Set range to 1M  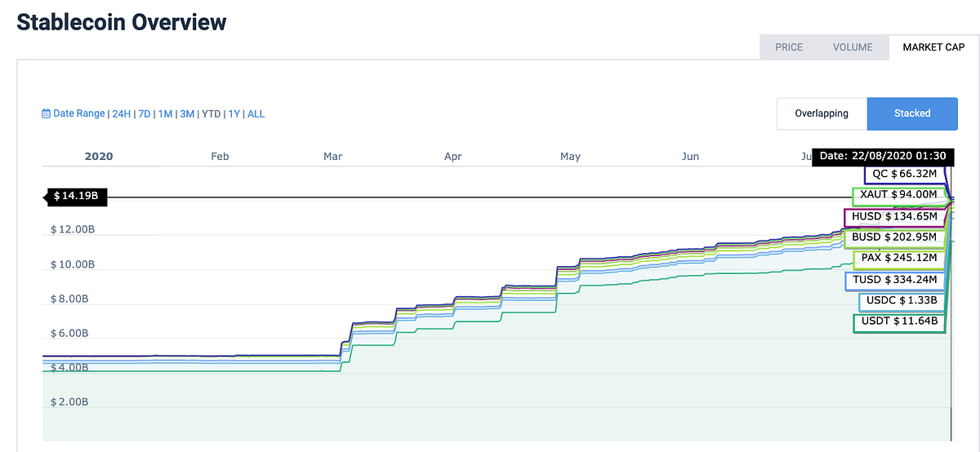point(166,114)
